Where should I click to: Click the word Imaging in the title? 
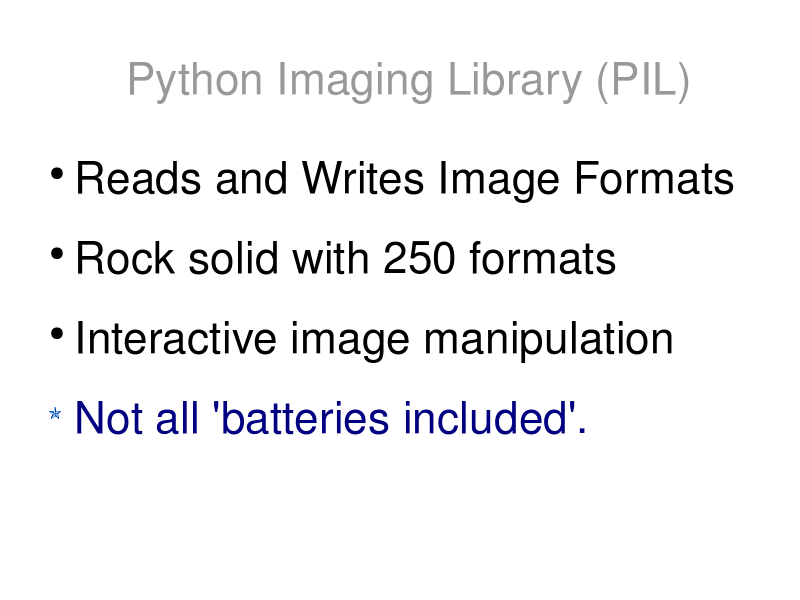tap(355, 81)
